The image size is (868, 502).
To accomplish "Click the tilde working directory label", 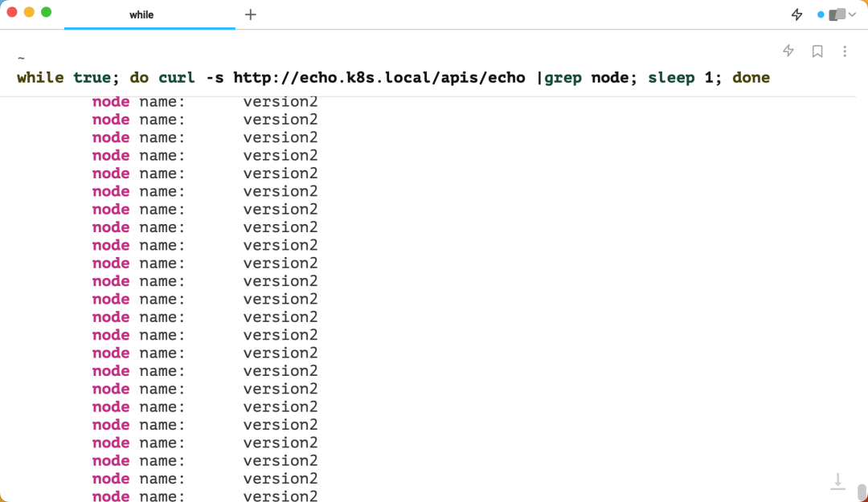I will [21, 58].
